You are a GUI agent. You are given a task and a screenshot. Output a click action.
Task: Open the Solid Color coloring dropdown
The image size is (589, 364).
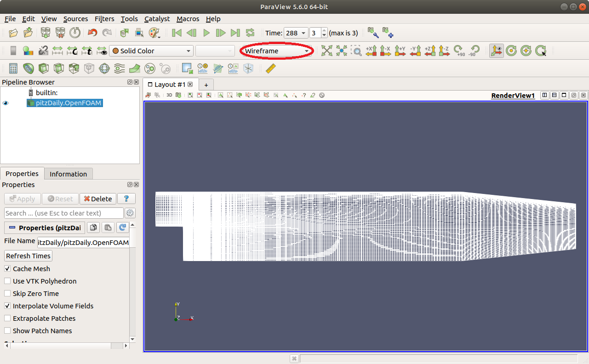[151, 51]
